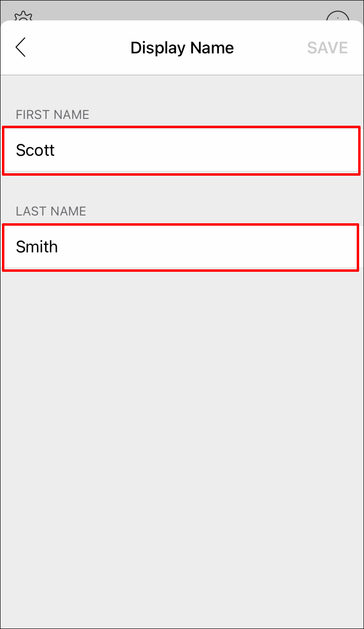This screenshot has width=364, height=629.
Task: Tap the name "Scott"
Action: (x=35, y=150)
